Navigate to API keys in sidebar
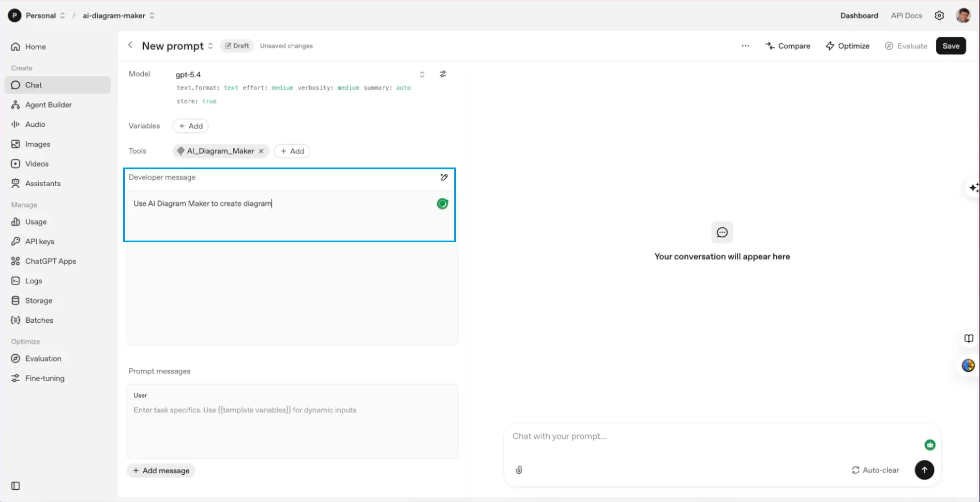Screen dimensions: 980x502 (39, 242)
